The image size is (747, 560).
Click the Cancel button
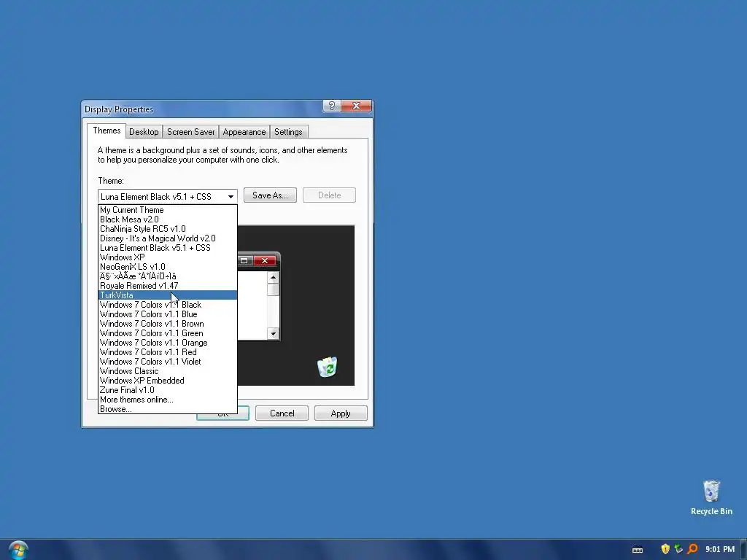pyautogui.click(x=282, y=413)
